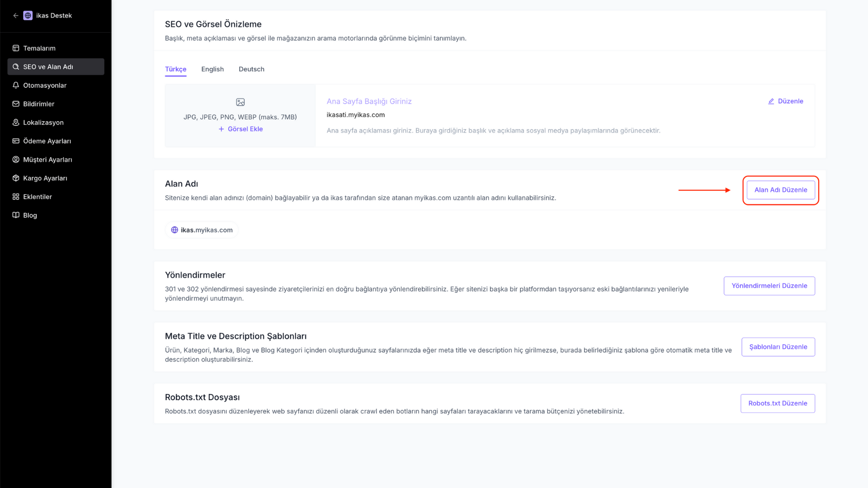Switch to the English language tab
This screenshot has width=868, height=488.
click(x=212, y=69)
